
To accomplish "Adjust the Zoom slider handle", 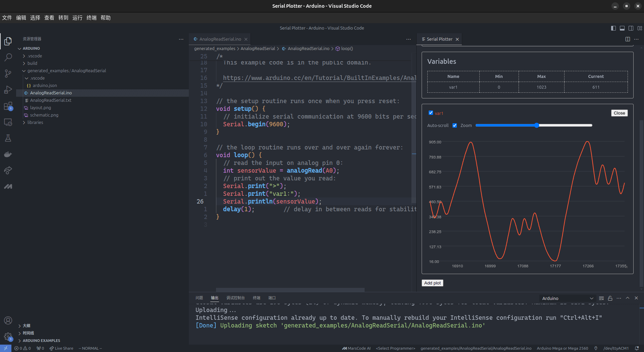I will 537,125.
